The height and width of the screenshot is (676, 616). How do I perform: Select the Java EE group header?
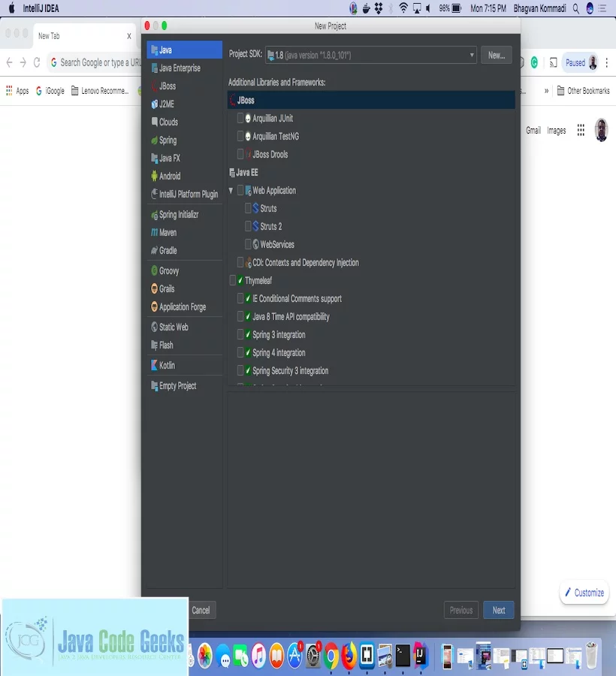pos(370,173)
